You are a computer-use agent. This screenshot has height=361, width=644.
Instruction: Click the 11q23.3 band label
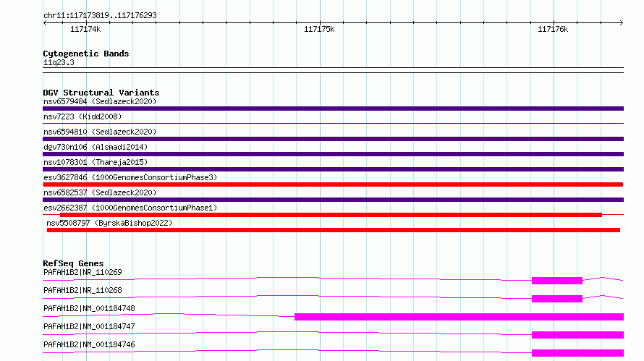point(59,62)
